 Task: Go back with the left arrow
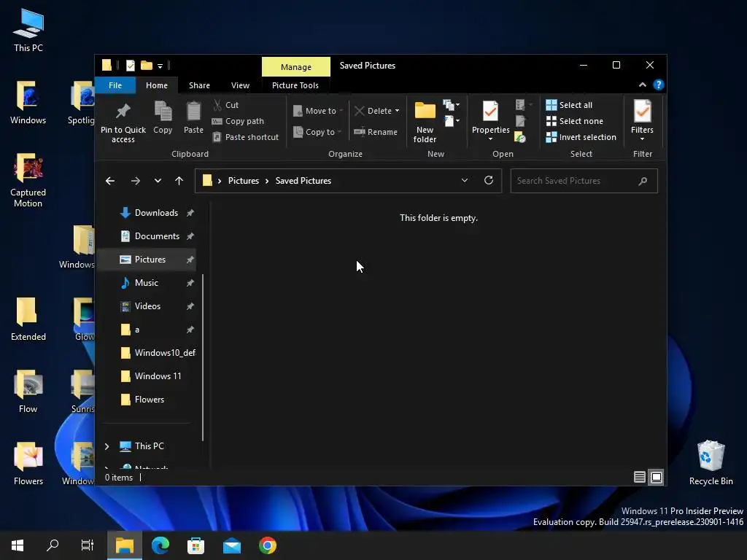(x=110, y=181)
